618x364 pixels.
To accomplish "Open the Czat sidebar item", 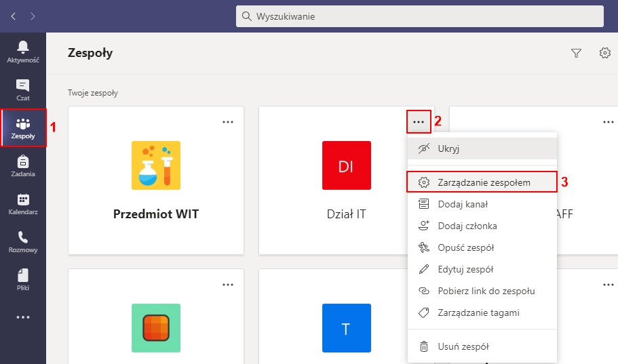I will click(23, 90).
